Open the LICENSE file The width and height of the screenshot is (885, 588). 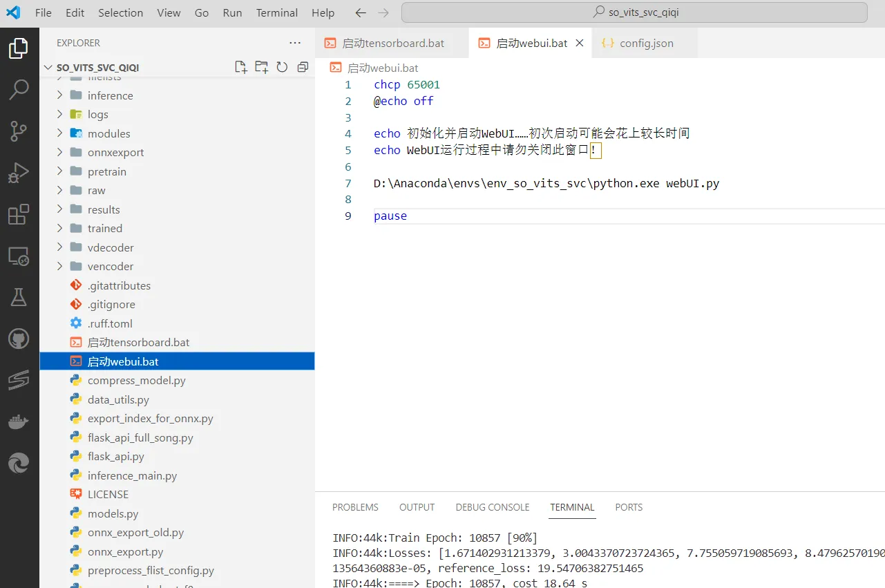(x=177, y=495)
